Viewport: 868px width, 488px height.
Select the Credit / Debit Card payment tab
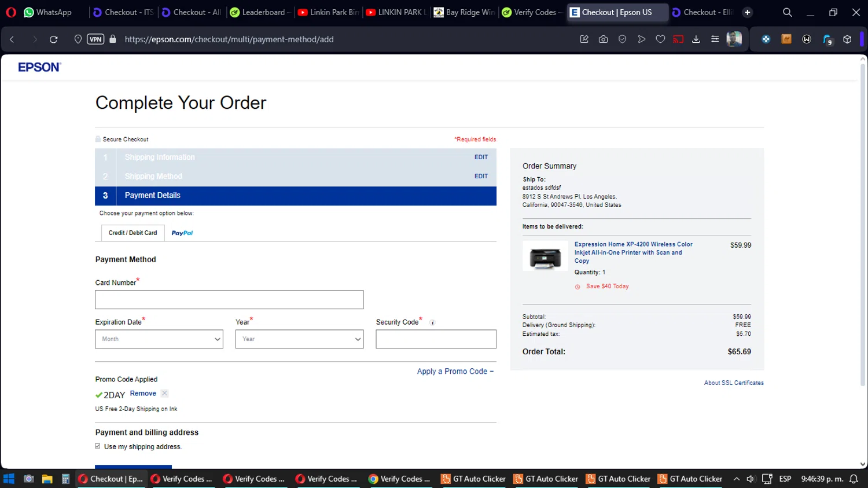pyautogui.click(x=133, y=233)
